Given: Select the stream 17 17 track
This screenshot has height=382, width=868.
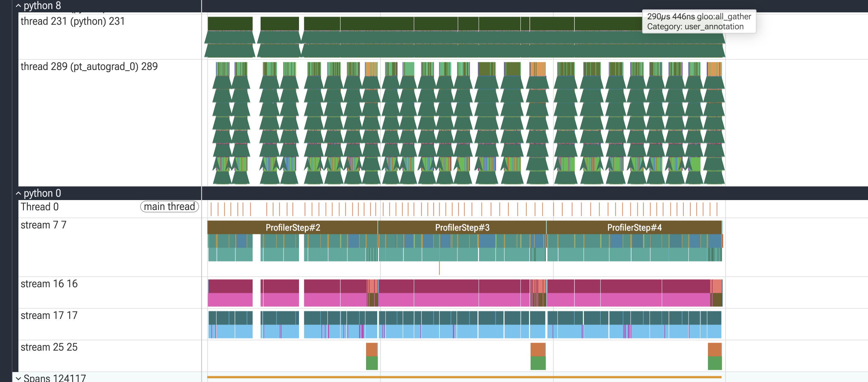Looking at the screenshot, I should (x=49, y=315).
